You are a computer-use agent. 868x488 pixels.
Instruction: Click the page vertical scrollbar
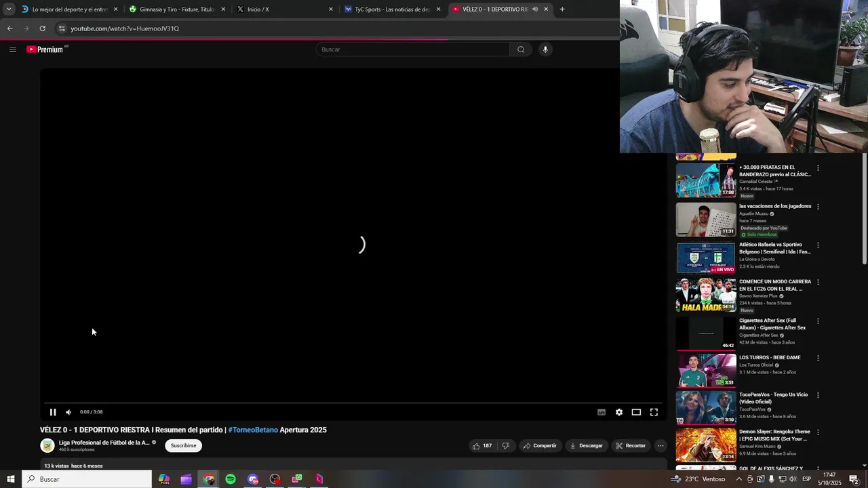click(x=865, y=209)
